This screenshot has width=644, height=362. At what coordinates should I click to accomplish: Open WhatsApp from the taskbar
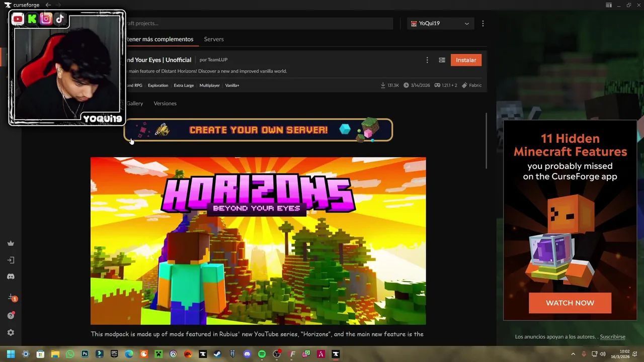(x=70, y=354)
